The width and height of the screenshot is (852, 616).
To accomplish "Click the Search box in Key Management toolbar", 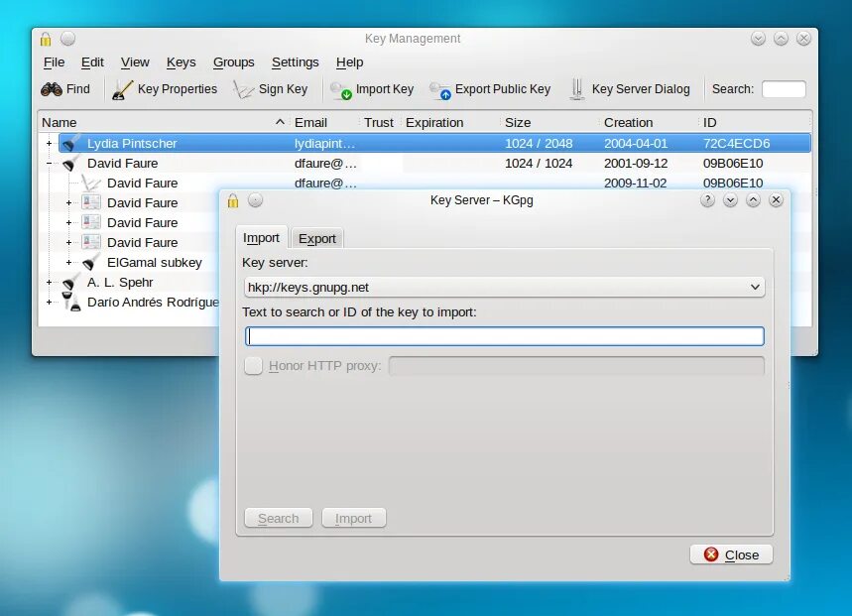I will click(784, 89).
